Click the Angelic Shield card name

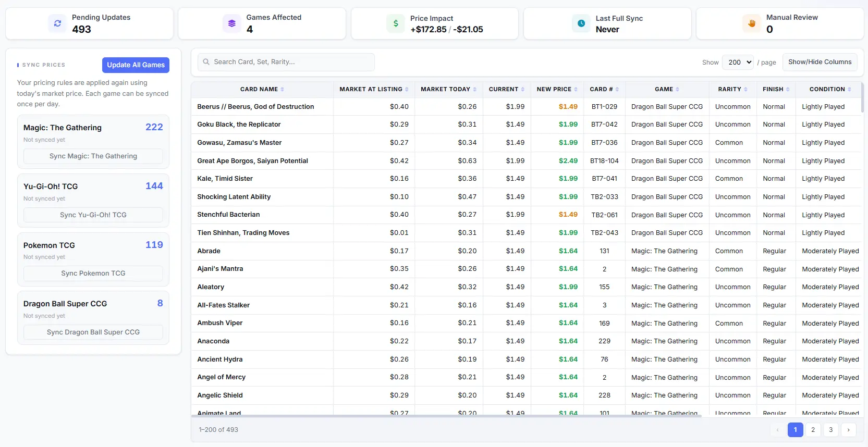(220, 395)
